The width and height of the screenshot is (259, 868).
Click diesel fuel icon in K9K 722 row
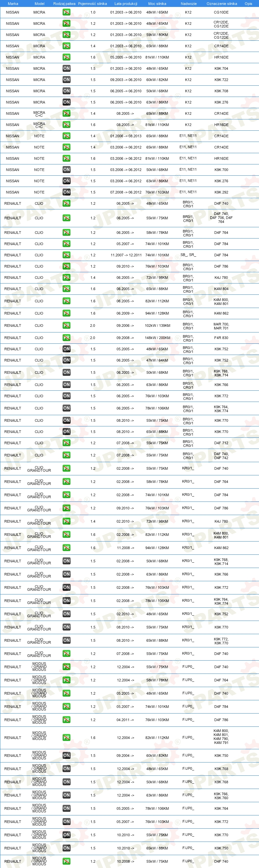(x=67, y=79)
